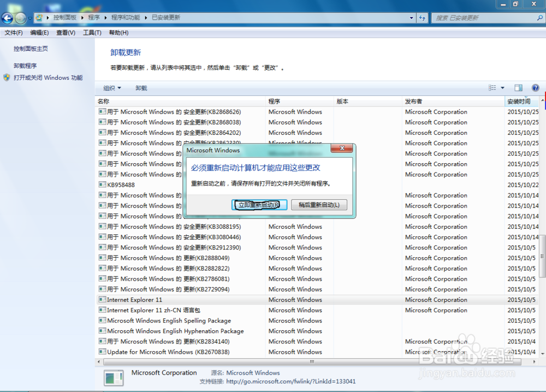
Task: Open the 工具(T) menu
Action: [x=92, y=33]
